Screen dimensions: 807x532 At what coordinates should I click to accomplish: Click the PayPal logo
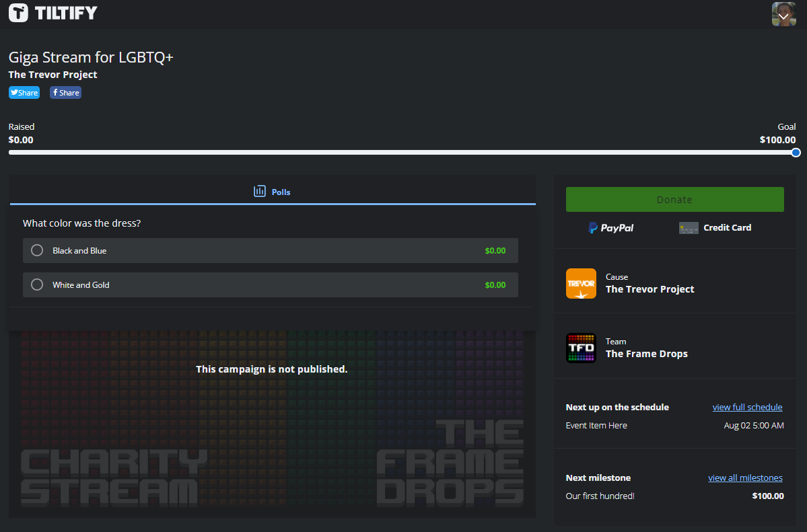coord(611,227)
